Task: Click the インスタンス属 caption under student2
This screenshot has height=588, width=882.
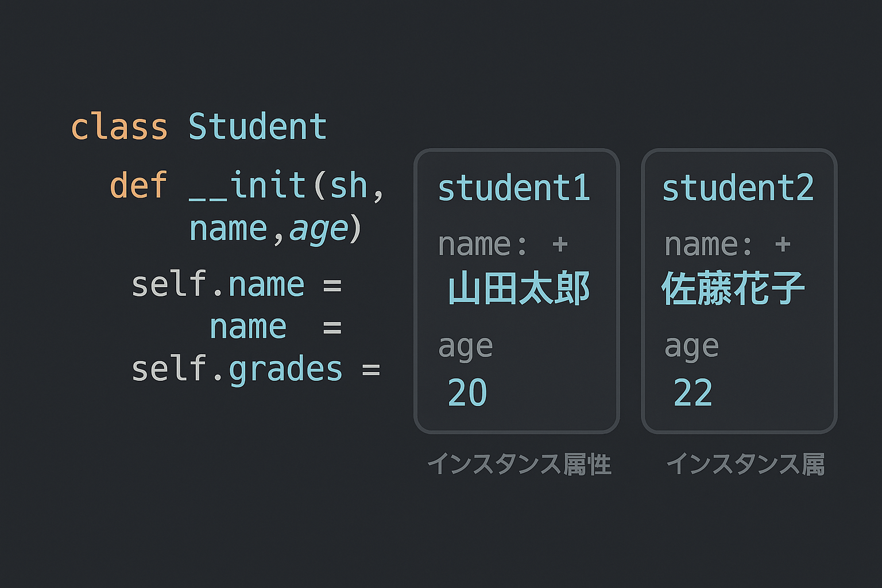Action: pos(745,464)
